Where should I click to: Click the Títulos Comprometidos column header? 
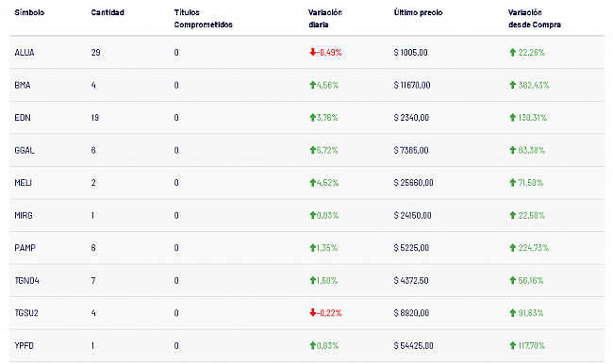204,18
